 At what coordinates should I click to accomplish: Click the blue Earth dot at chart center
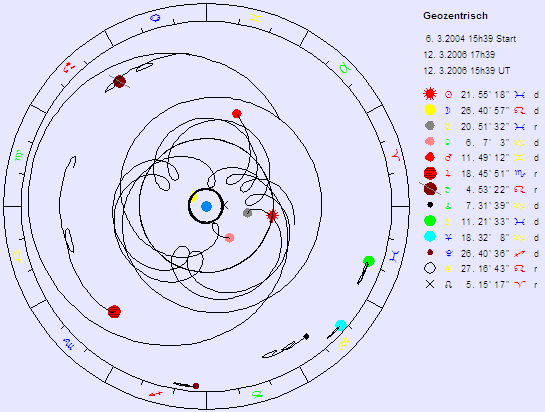tap(206, 206)
